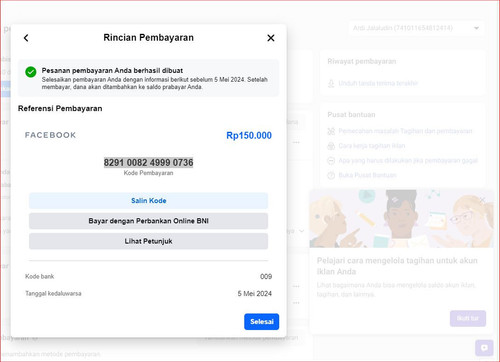
Task: Click the download receipt icon
Action: pos(331,83)
